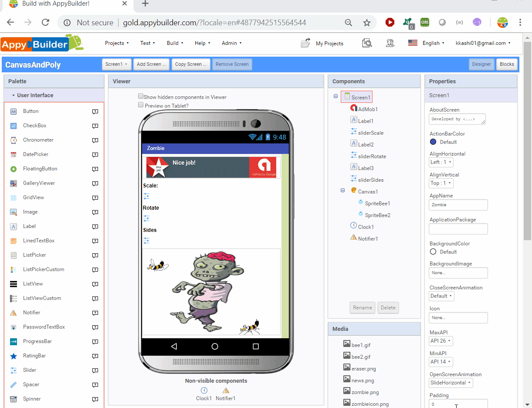Open the OpenScreenAnimation SlideHorizontal dropdown
This screenshot has height=408, width=532.
point(451,383)
